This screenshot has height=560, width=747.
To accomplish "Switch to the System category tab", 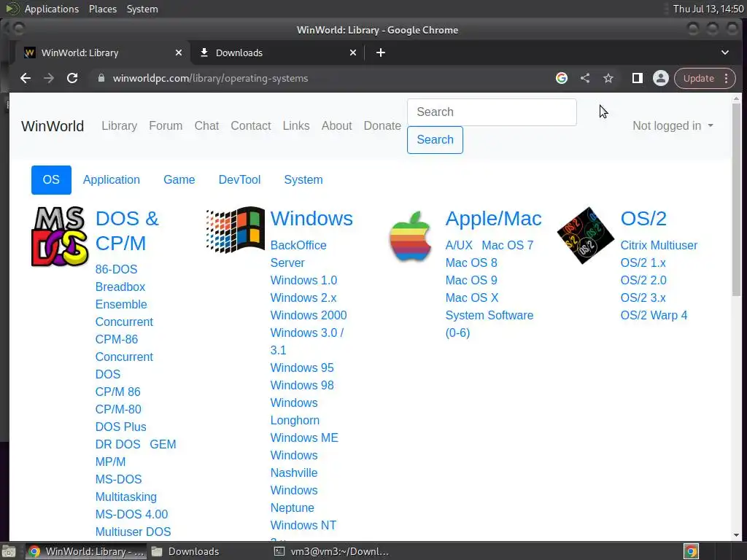I will (x=303, y=180).
